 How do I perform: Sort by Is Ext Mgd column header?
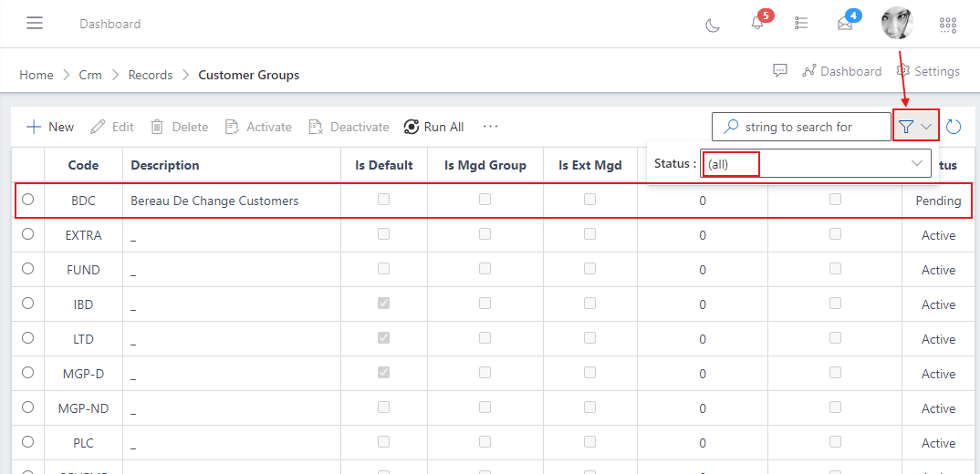[590, 166]
